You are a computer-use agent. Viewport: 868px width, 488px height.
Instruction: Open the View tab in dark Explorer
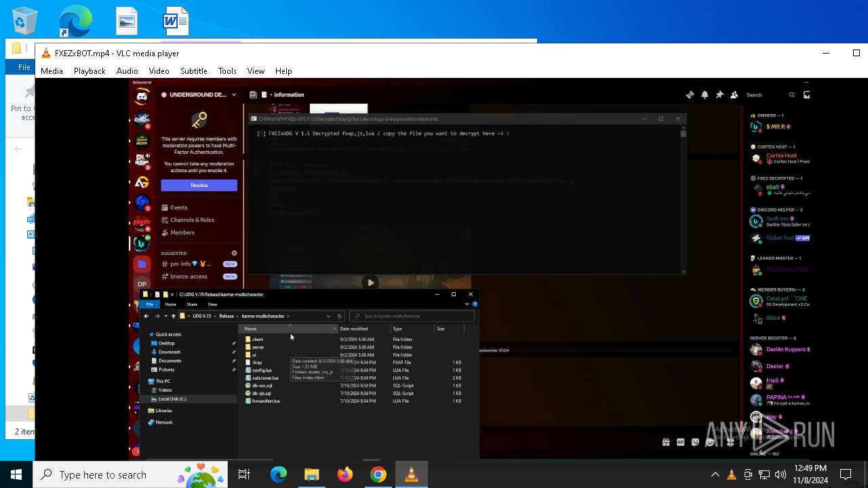[212, 304]
